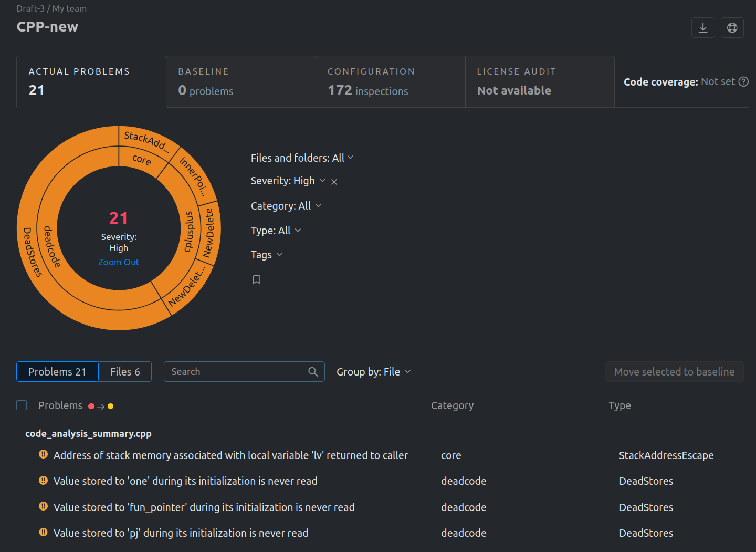
Task: Open the Group by: File dropdown
Action: (373, 372)
